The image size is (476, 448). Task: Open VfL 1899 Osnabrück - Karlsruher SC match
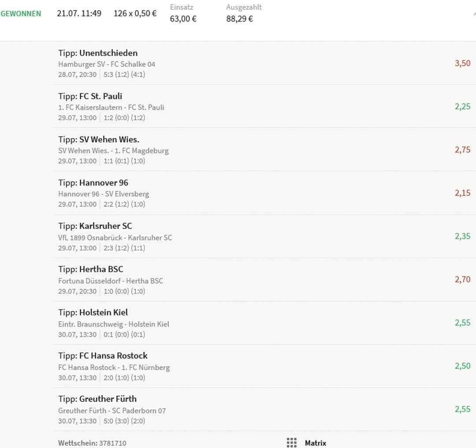pos(115,238)
